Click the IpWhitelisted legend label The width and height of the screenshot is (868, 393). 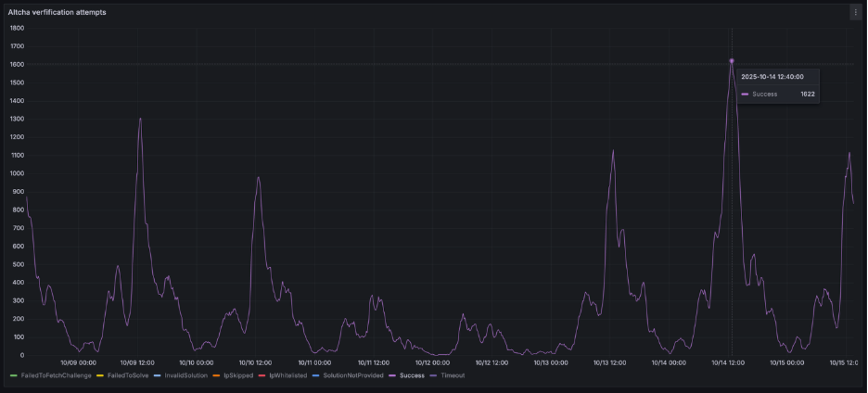pyautogui.click(x=287, y=375)
